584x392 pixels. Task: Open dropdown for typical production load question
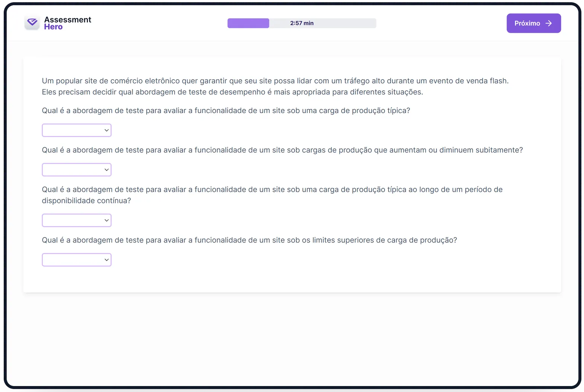(x=77, y=130)
